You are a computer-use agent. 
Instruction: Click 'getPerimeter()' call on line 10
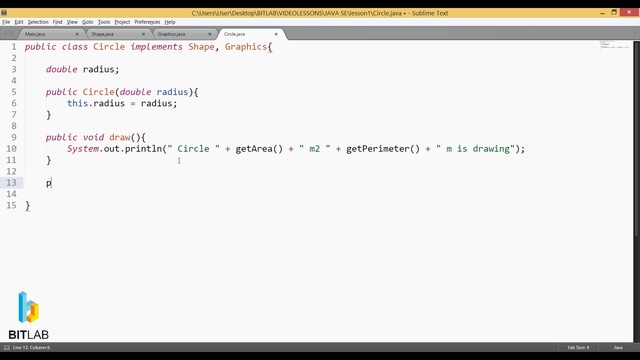tap(383, 149)
